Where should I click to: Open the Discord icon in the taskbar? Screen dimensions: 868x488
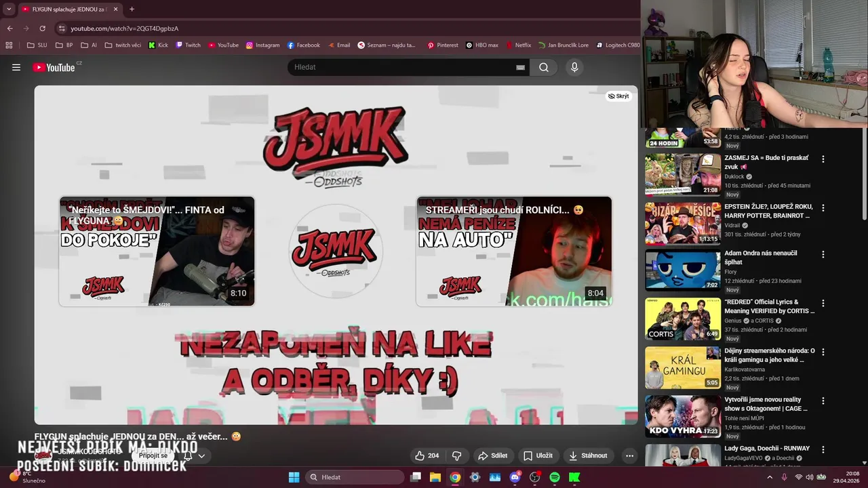[515, 477]
